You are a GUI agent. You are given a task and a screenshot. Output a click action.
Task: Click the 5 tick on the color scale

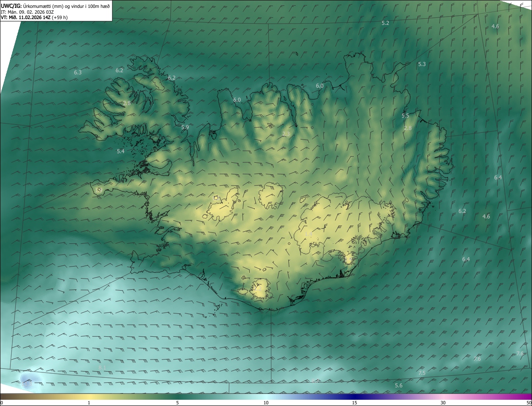click(x=177, y=403)
